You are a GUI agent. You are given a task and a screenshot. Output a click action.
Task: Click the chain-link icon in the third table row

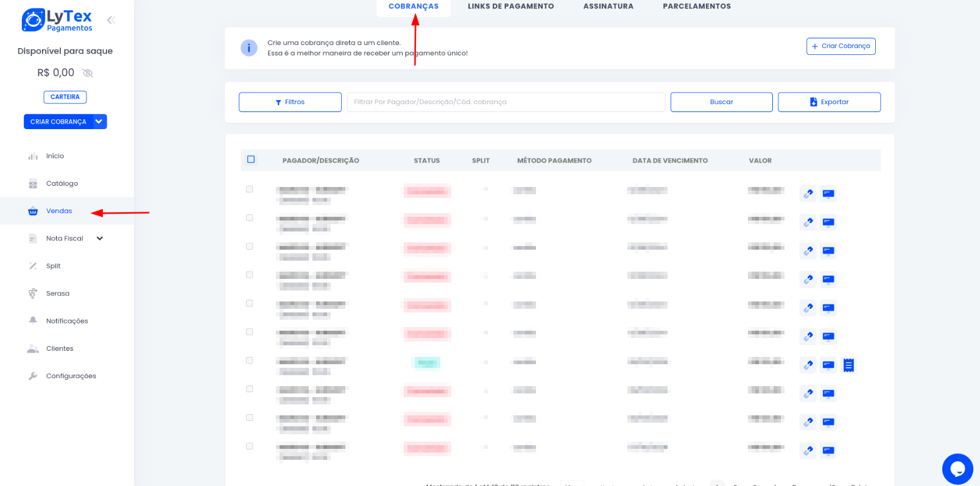(x=808, y=251)
